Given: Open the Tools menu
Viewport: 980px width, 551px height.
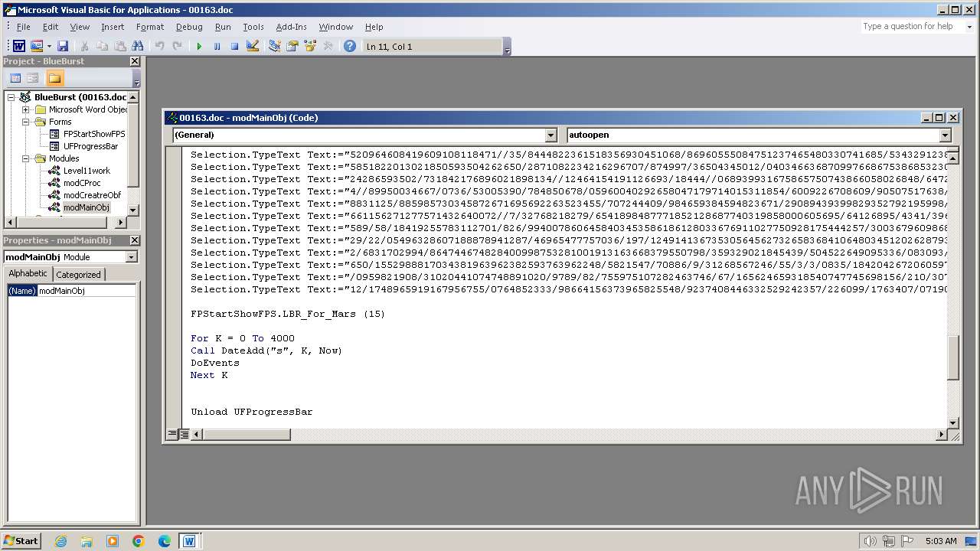Looking at the screenshot, I should [253, 27].
